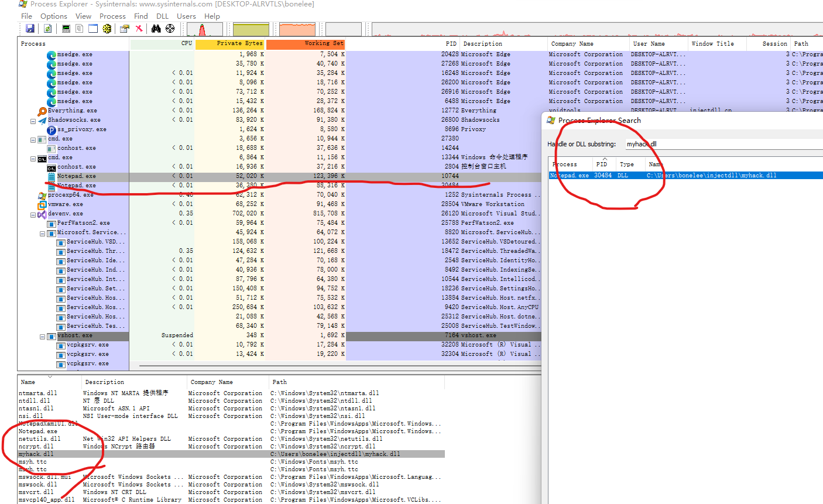Click the red X Kill Process icon
This screenshot has height=504, width=823.
coord(139,29)
